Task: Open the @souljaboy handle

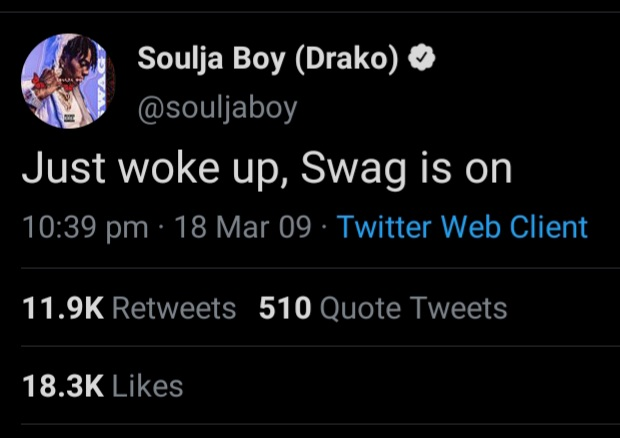Action: point(217,109)
